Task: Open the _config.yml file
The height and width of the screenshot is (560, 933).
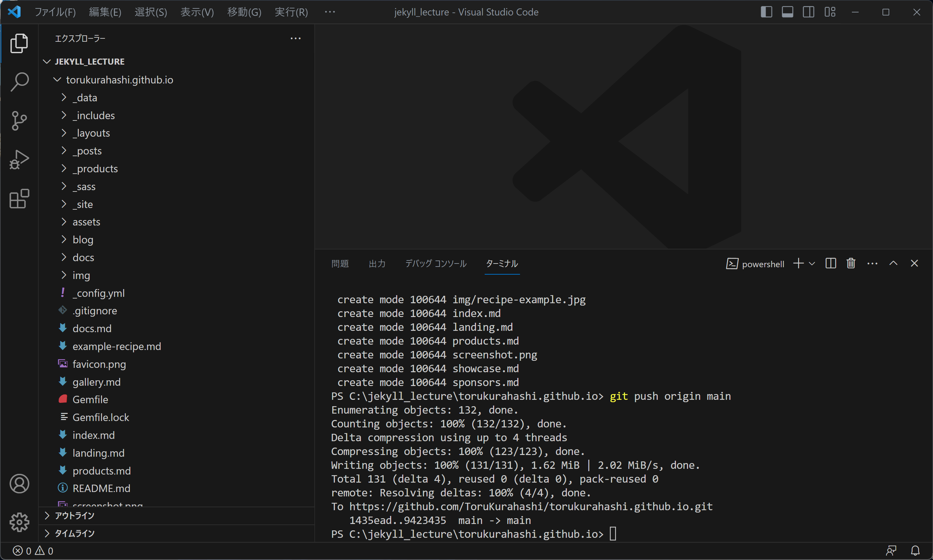Action: click(177, 293)
